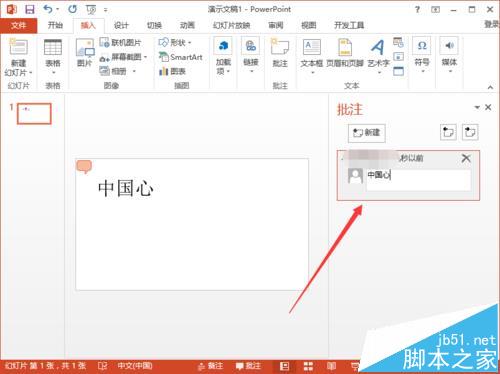
Task: Open ribbon display options
Action: tap(435, 10)
